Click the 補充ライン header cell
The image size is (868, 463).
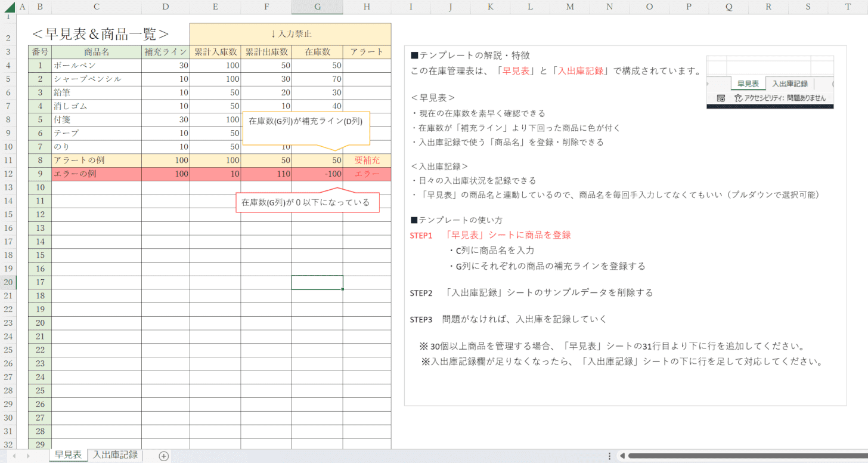click(x=166, y=52)
